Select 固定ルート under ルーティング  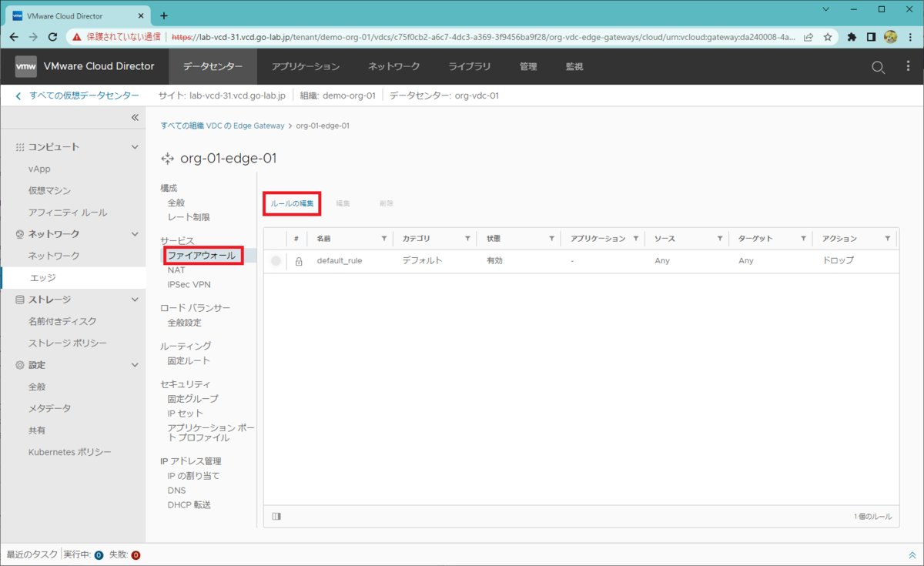pos(189,361)
